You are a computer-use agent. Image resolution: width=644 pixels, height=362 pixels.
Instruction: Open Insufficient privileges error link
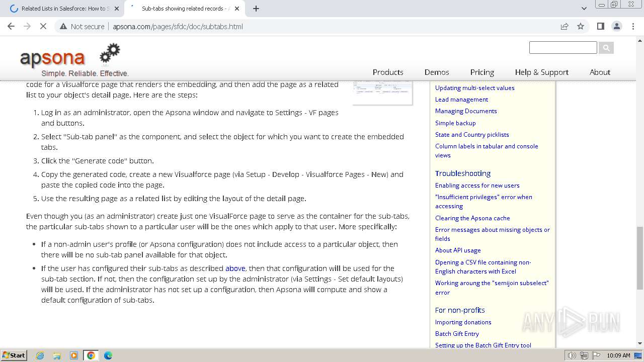click(x=484, y=202)
